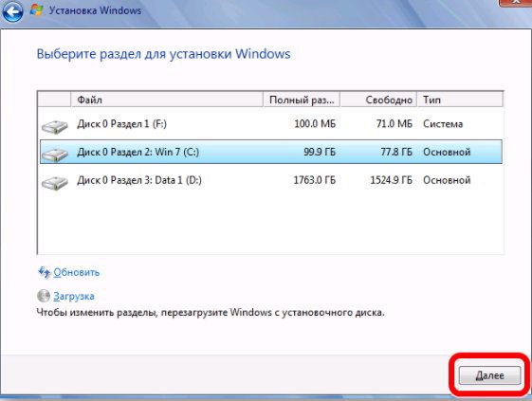The height and width of the screenshot is (401, 532).
Task: Click the 99.9 ГБ total size value
Action: click(x=320, y=152)
